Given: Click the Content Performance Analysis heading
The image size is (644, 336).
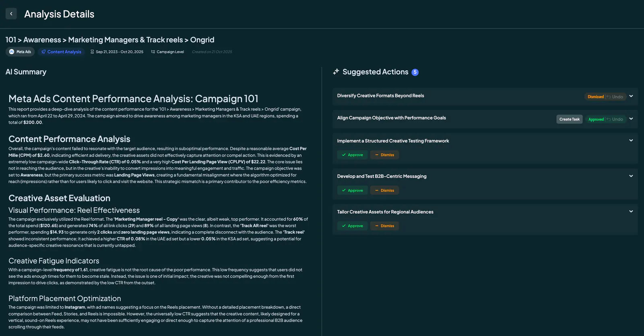Looking at the screenshot, I should pos(69,139).
